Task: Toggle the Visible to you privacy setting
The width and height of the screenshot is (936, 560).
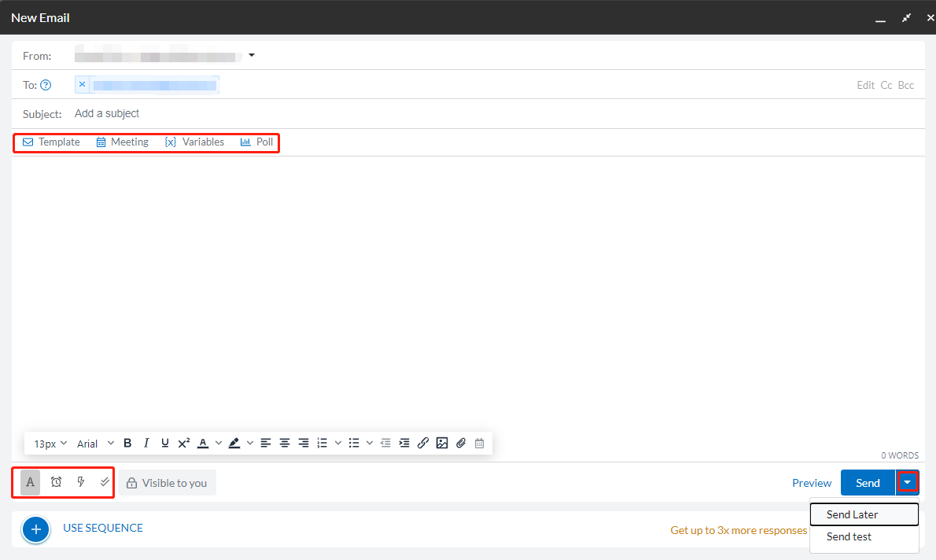Action: tap(167, 483)
